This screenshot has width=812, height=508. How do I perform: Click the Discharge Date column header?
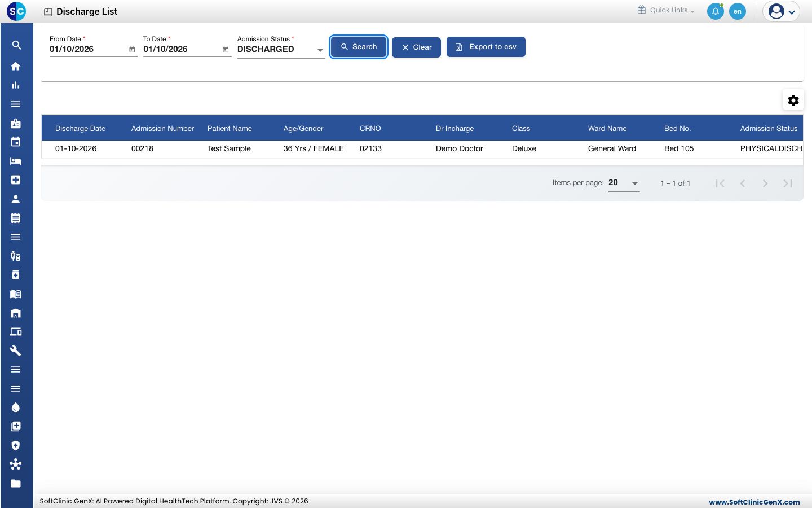(x=80, y=129)
